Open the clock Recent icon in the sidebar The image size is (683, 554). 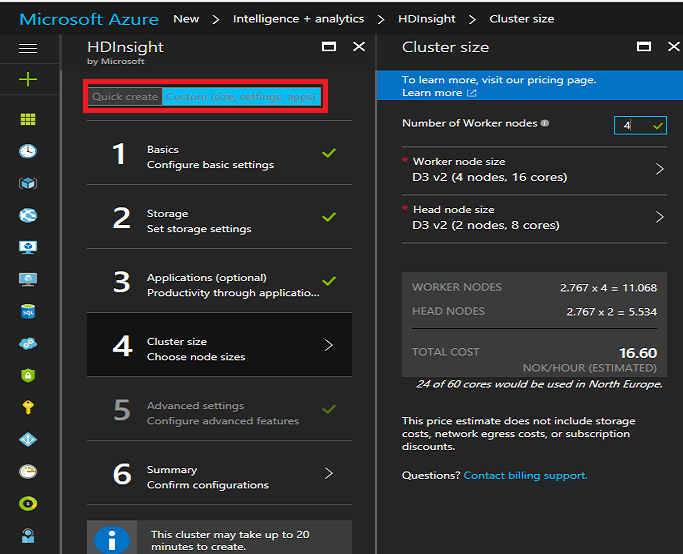28,151
